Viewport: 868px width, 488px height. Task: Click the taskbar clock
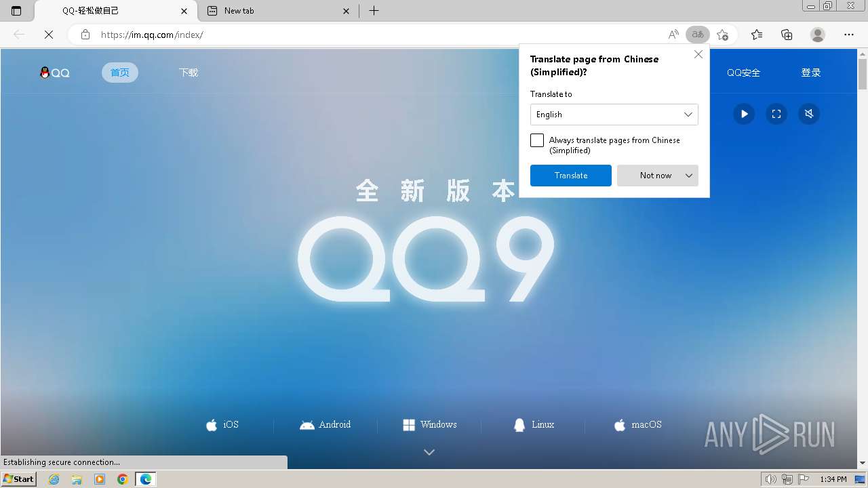pos(833,479)
